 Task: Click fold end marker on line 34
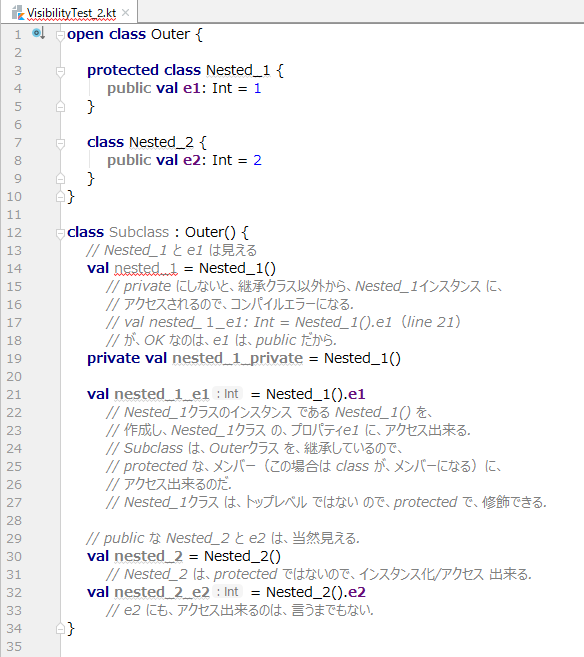point(60,629)
